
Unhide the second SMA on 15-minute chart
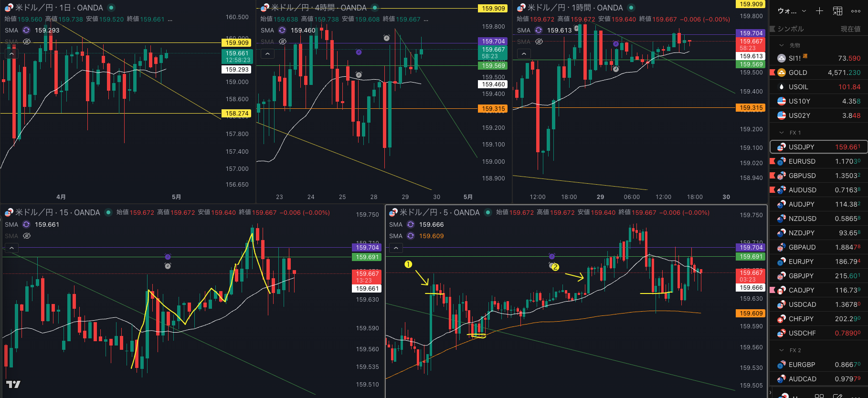(x=27, y=236)
